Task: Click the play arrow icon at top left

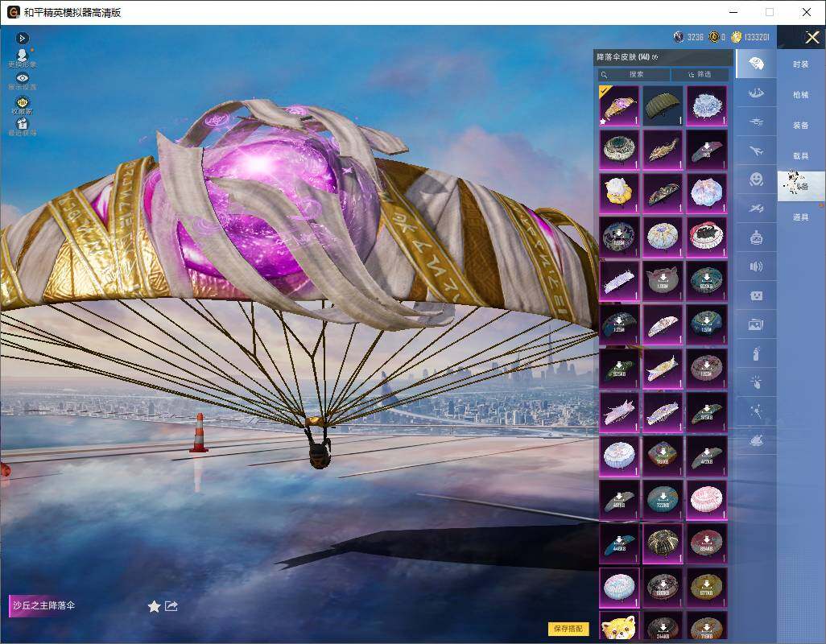Action: pos(22,39)
